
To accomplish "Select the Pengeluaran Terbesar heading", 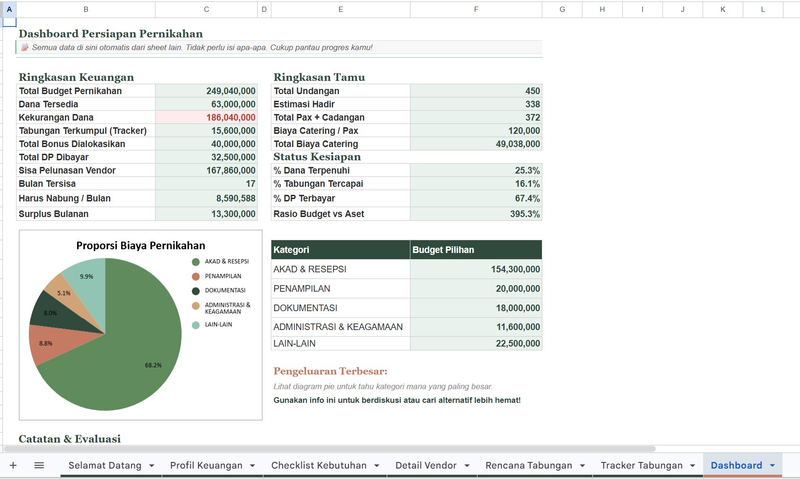I will [330, 371].
